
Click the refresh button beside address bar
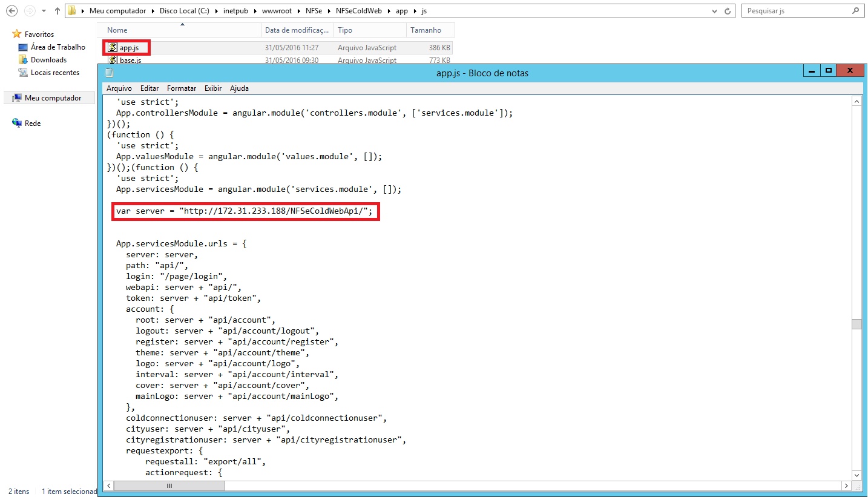729,11
